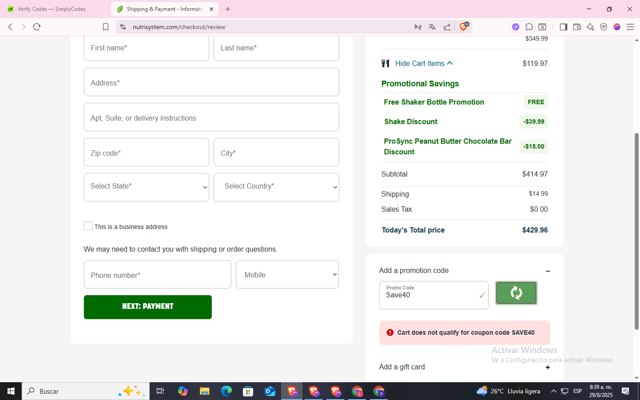Switch to the Verify Codes SimplyCodes tab
640x400 pixels.
[x=51, y=9]
